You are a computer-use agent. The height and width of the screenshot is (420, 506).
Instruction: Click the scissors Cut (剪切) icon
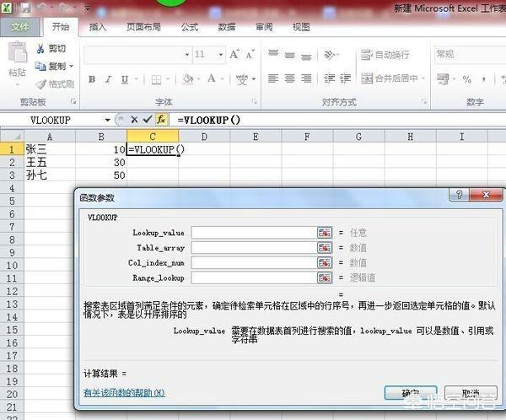[x=40, y=49]
